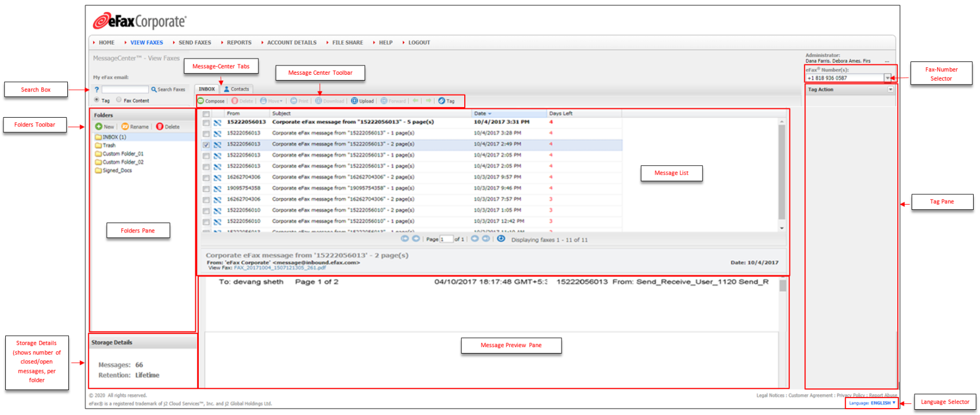Go to the next page of faxes
Image resolution: width=980 pixels, height=415 pixels.
[x=475, y=239]
